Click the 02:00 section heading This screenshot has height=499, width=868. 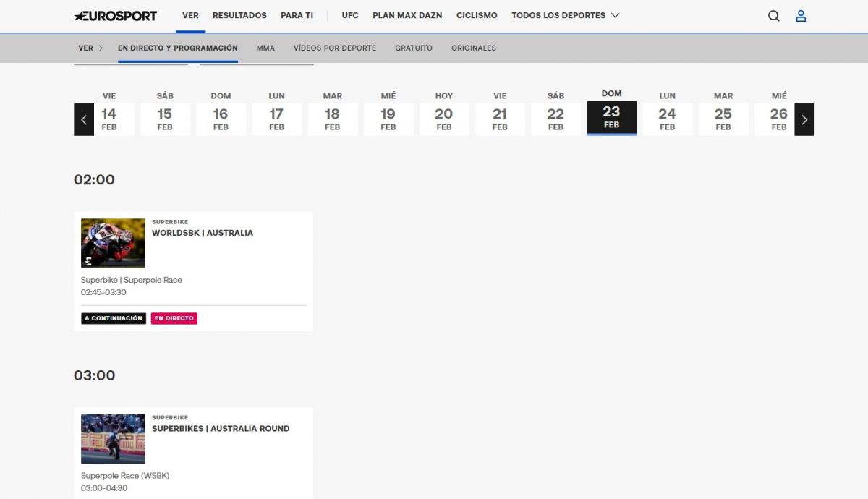click(94, 179)
